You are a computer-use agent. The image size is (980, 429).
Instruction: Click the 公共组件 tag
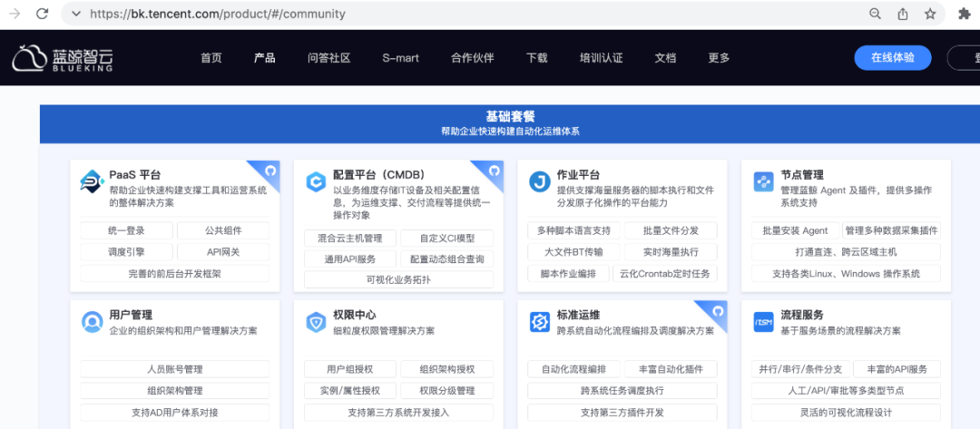point(223,230)
